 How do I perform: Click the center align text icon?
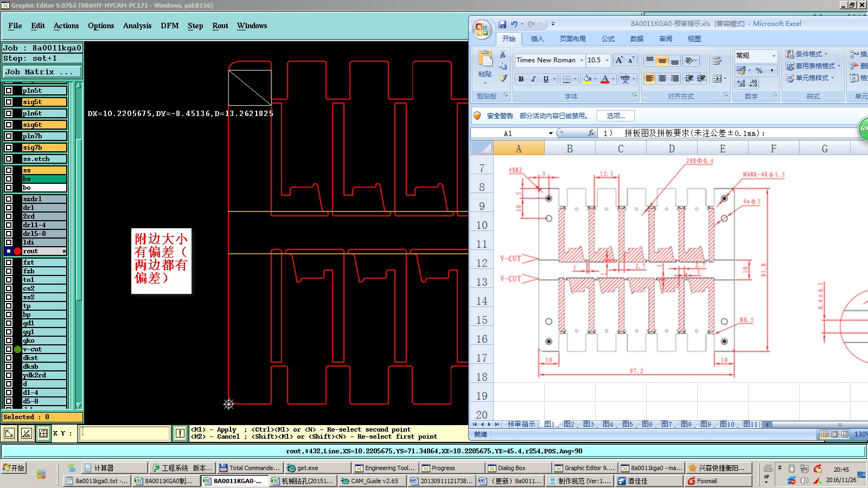662,79
